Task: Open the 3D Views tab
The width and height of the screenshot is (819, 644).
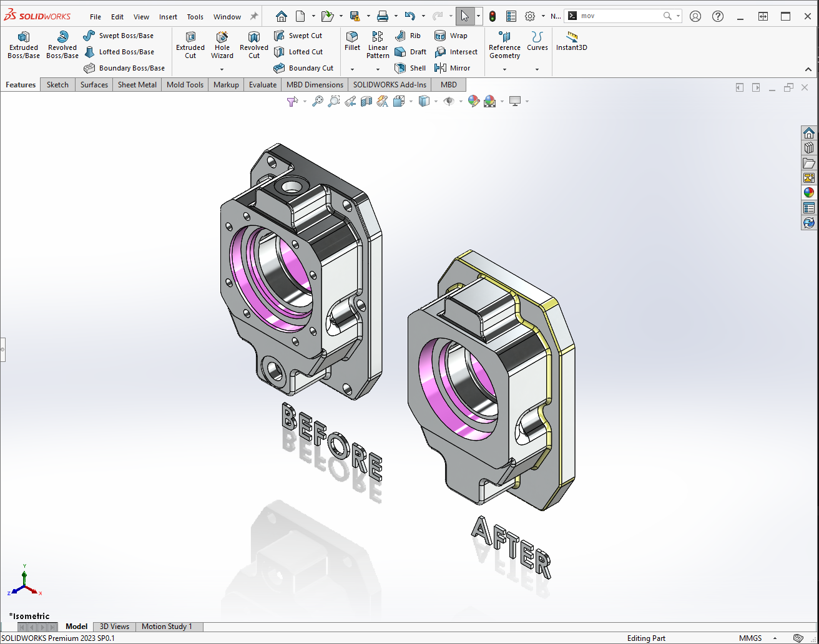Action: pos(114,627)
